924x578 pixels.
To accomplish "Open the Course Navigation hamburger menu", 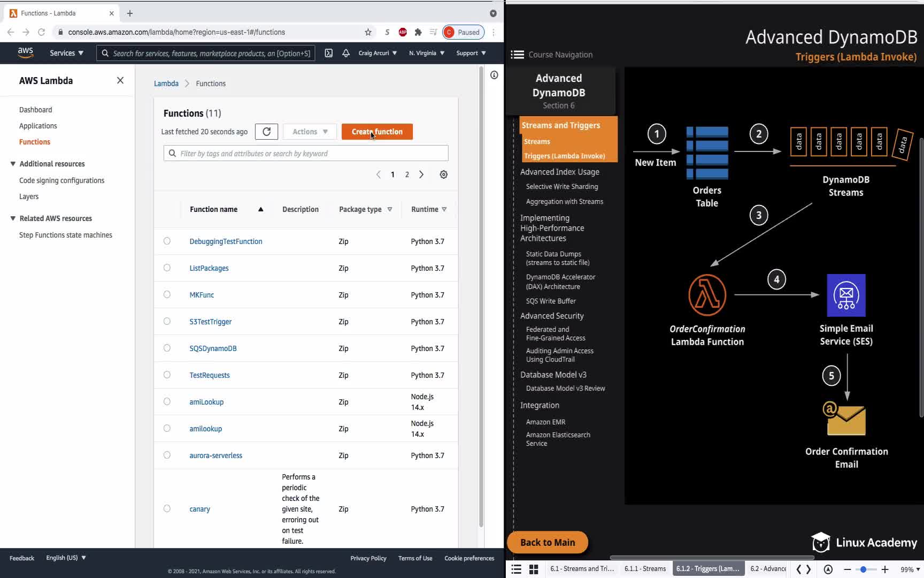I will click(x=517, y=55).
